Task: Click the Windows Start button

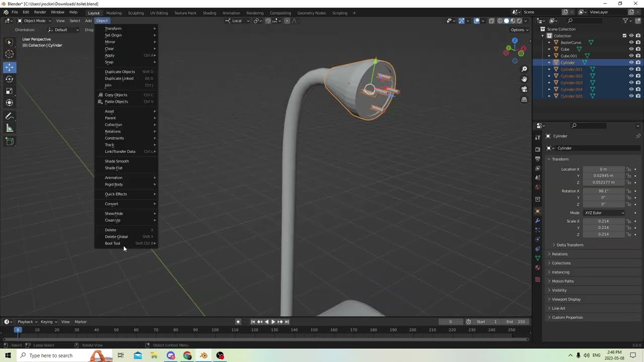Action: coord(8,355)
